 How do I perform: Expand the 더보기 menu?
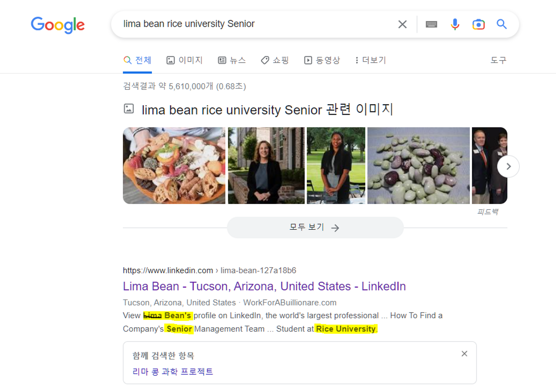(x=371, y=60)
